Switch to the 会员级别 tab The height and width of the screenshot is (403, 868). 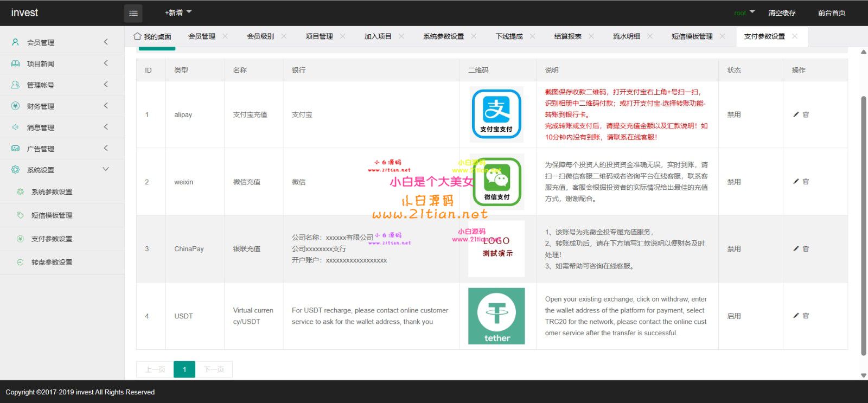[x=260, y=36]
